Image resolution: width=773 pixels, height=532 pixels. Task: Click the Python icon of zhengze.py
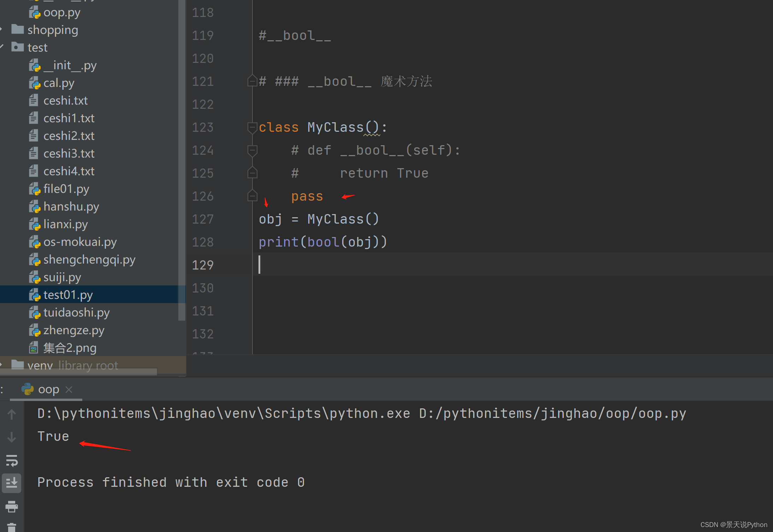pos(35,330)
